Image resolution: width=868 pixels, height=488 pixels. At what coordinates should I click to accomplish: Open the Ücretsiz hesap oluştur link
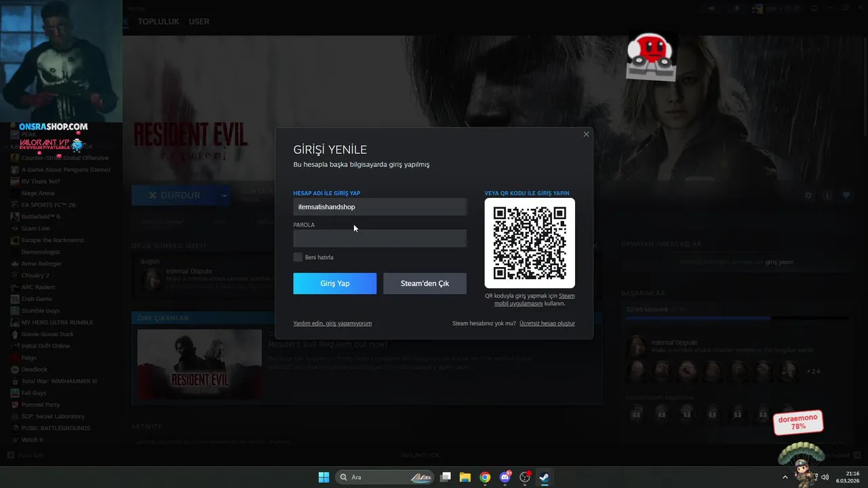tap(547, 323)
